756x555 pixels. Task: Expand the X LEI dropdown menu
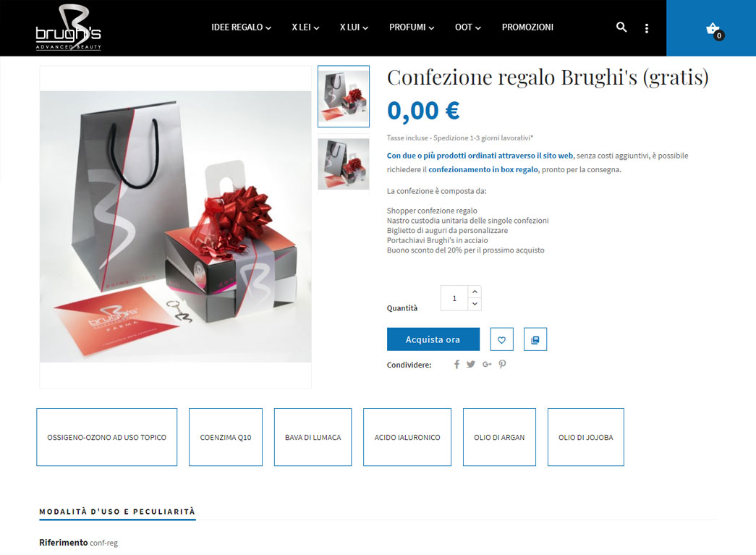click(x=306, y=27)
